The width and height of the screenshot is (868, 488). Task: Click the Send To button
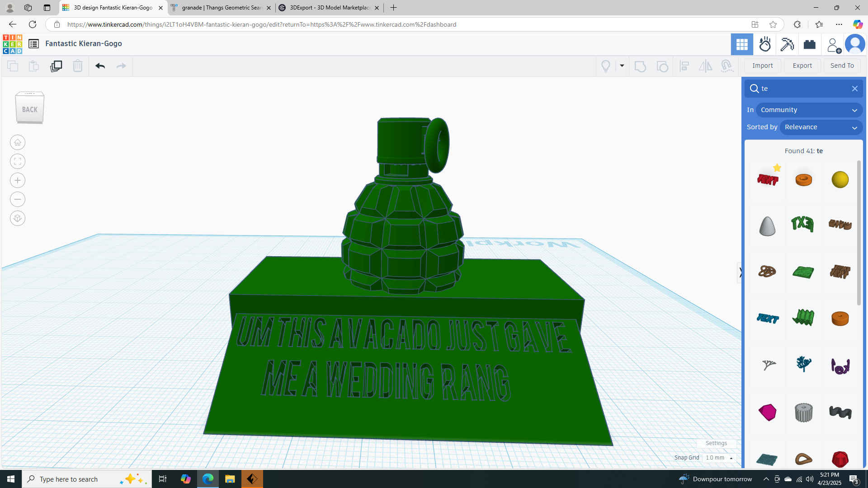click(842, 66)
